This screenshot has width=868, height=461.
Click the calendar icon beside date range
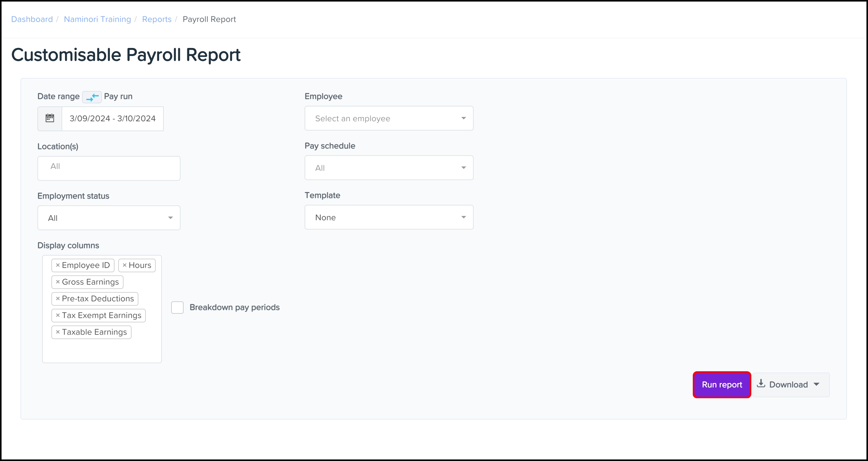(50, 118)
